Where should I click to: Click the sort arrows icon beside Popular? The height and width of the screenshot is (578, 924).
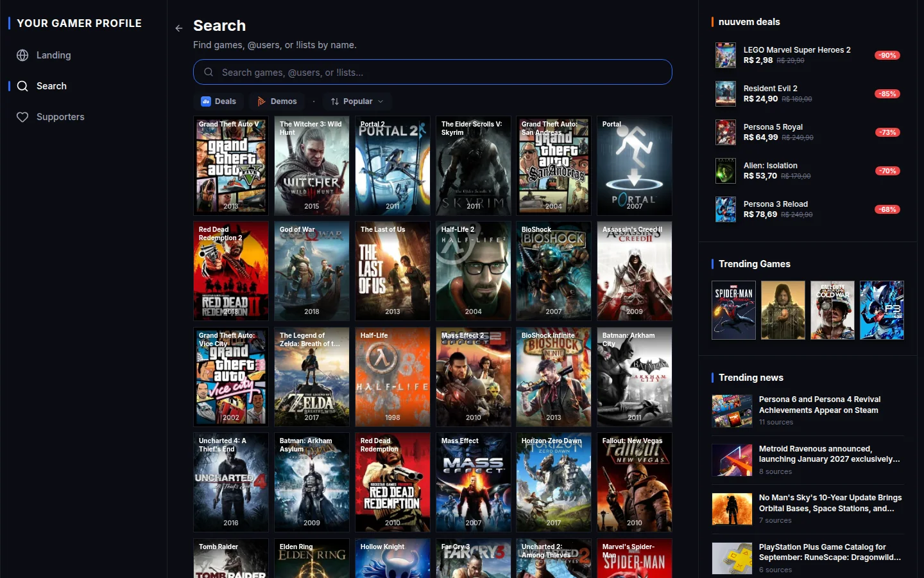point(335,101)
